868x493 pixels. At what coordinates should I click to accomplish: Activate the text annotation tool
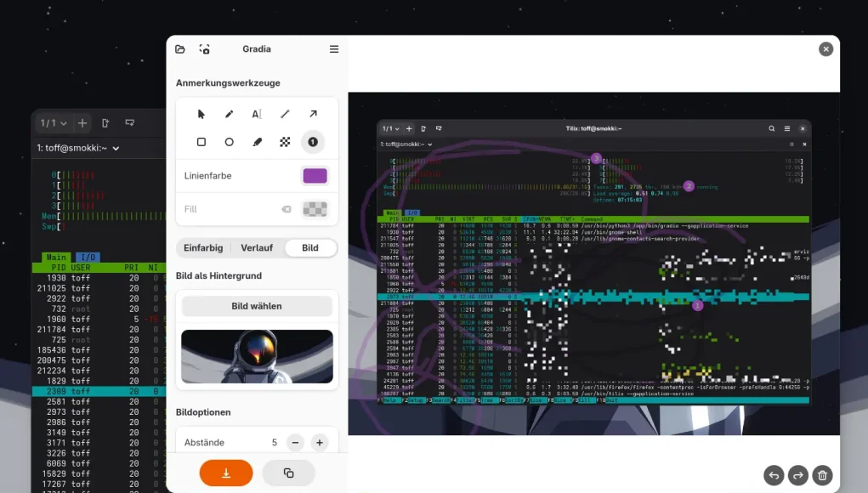click(x=257, y=114)
